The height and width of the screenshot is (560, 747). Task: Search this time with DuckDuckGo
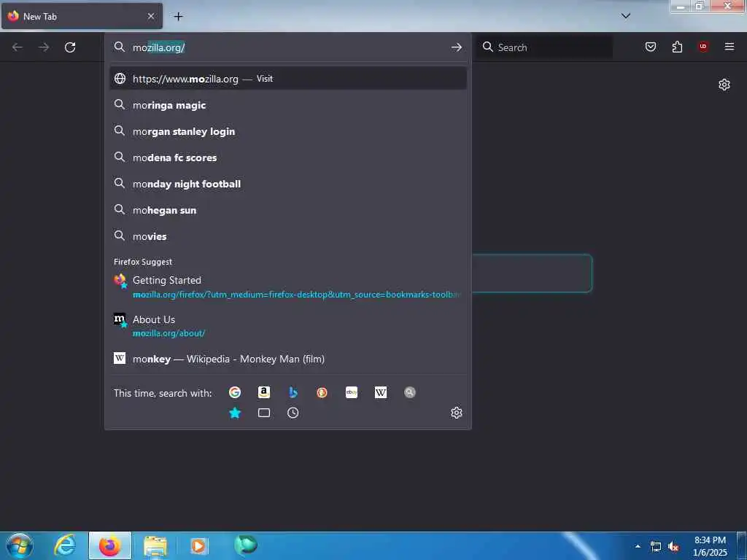322,392
